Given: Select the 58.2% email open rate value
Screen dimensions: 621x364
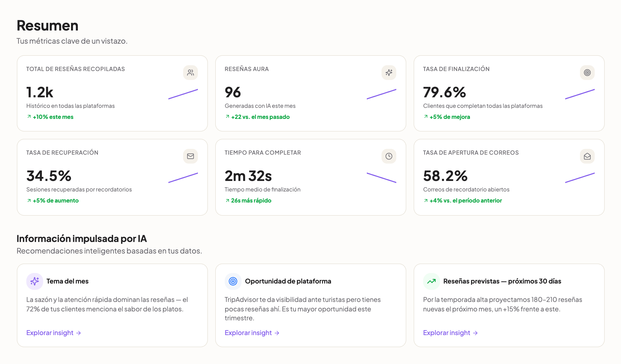Looking at the screenshot, I should (445, 176).
